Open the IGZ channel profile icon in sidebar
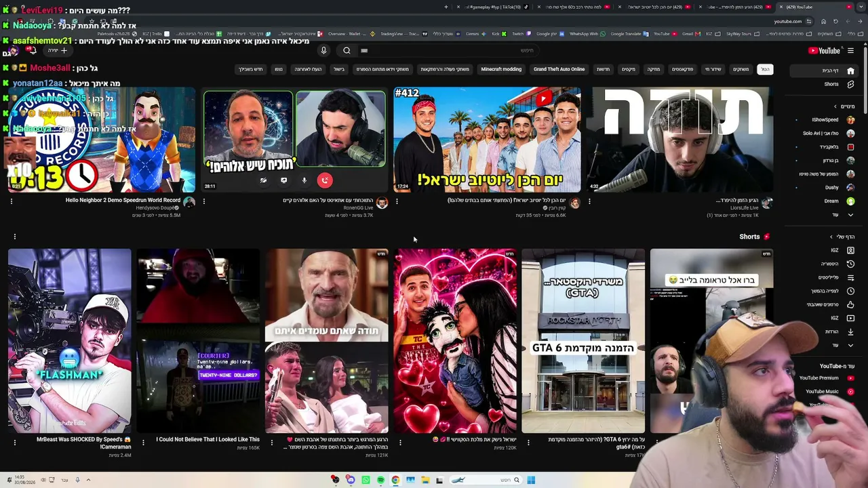This screenshot has height=488, width=868. (x=850, y=250)
